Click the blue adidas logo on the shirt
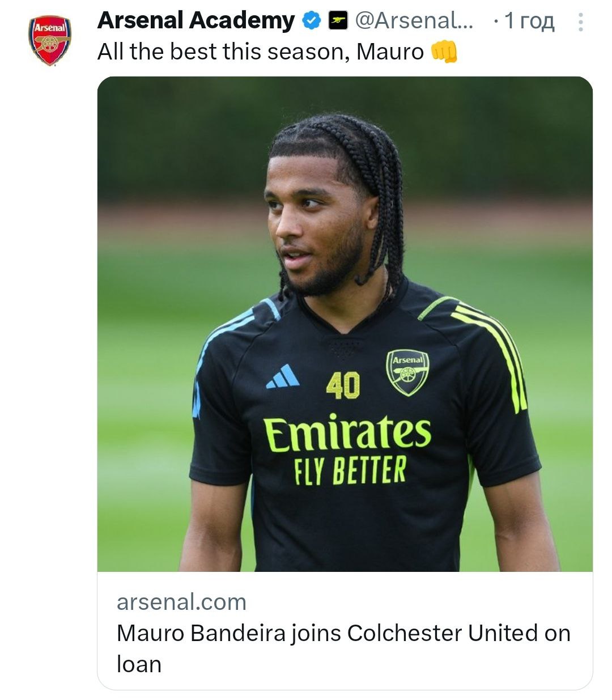The height and width of the screenshot is (700, 612). click(283, 376)
